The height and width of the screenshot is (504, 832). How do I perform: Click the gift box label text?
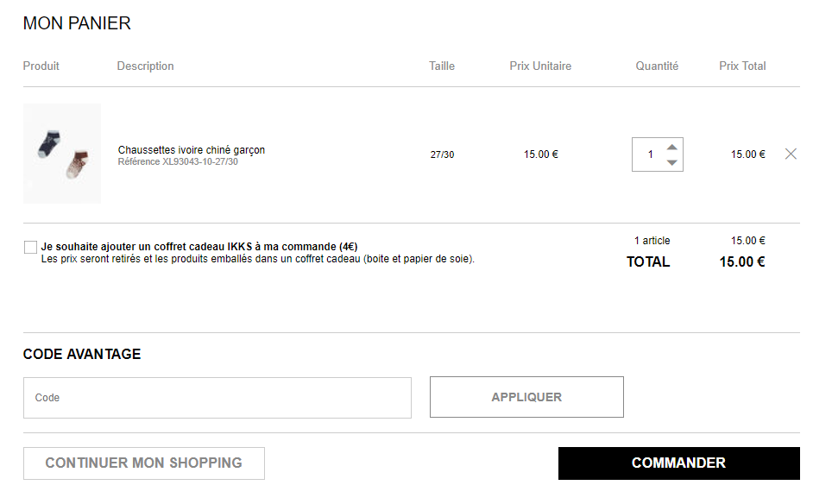pos(199,247)
